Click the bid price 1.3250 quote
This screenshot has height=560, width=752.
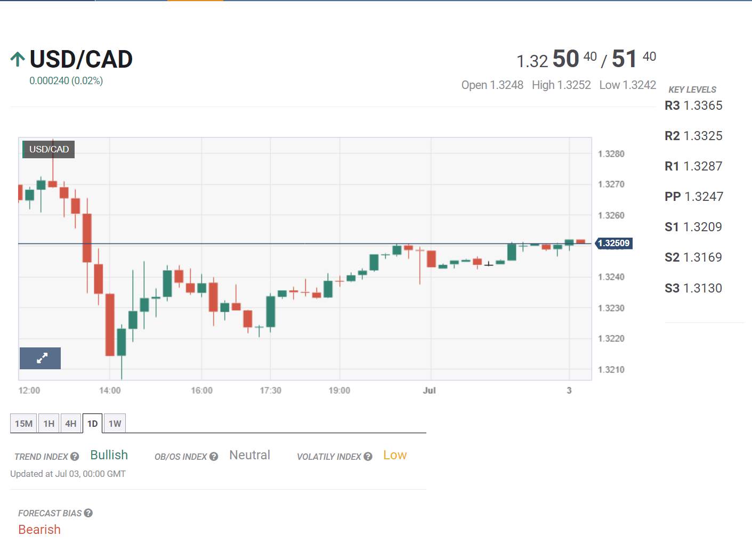[x=556, y=59]
